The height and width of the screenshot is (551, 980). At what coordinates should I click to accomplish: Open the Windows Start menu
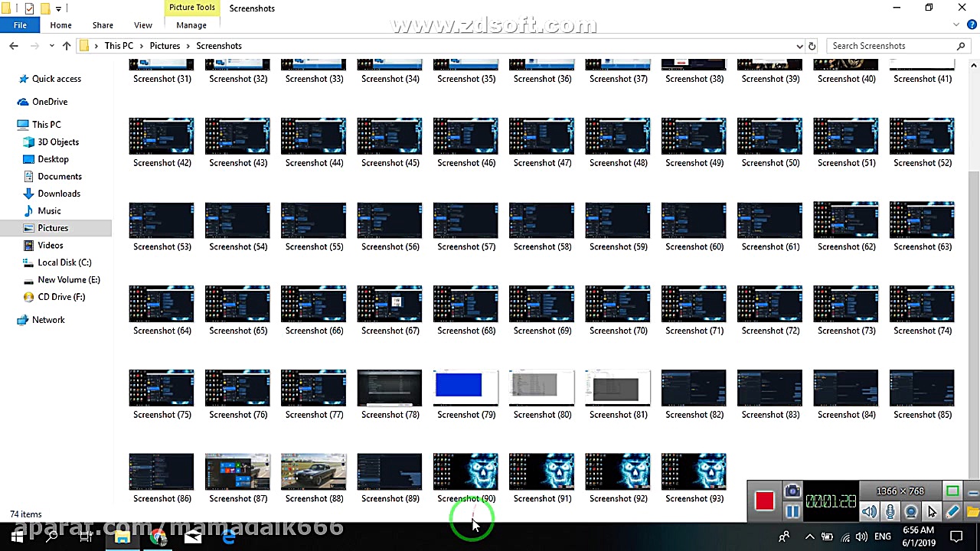[x=17, y=536]
